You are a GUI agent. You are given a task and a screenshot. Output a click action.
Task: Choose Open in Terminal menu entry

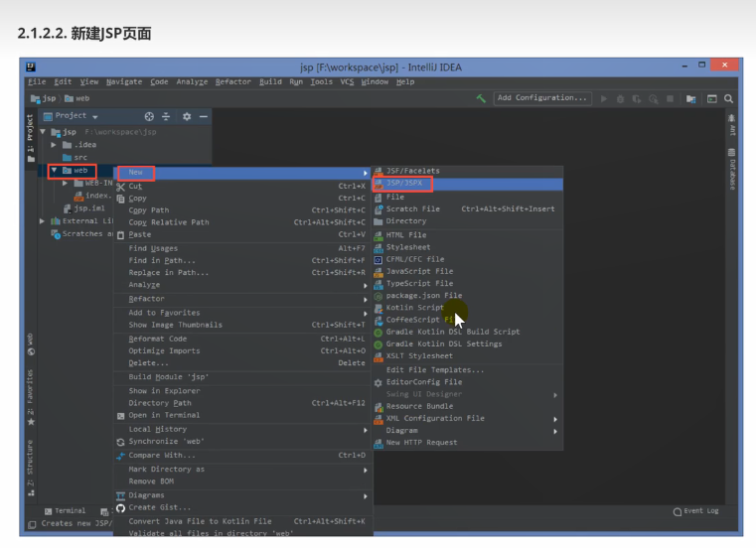pos(243,415)
